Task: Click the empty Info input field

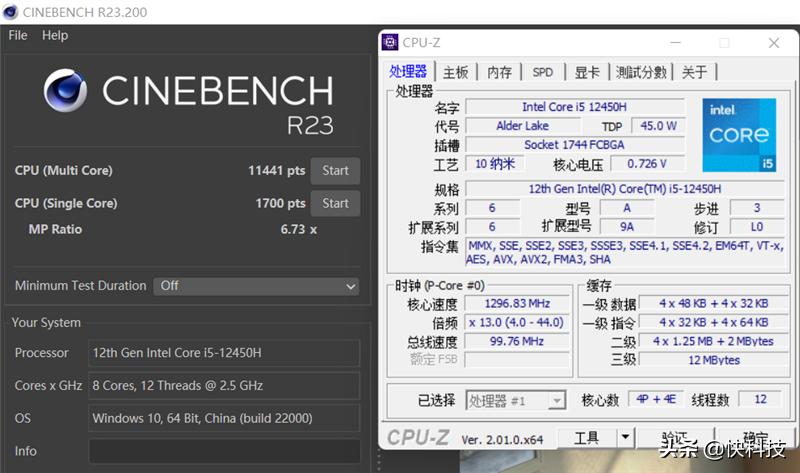Action: point(224,451)
